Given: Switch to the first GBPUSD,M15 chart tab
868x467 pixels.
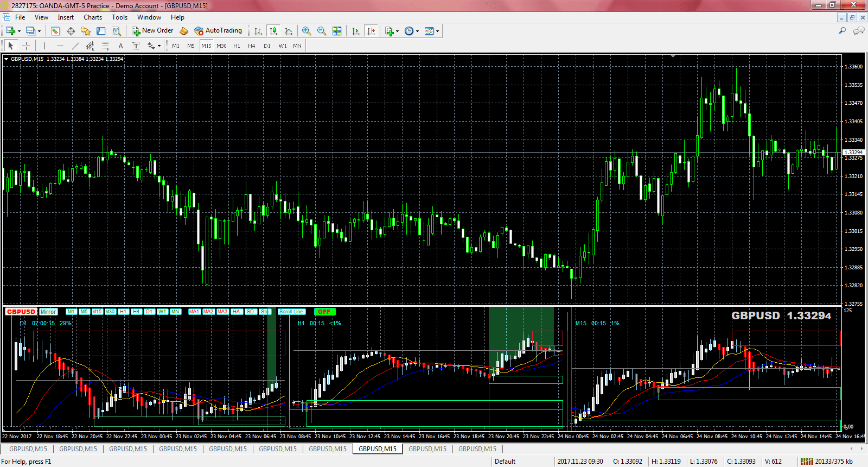Looking at the screenshot, I should [28, 449].
